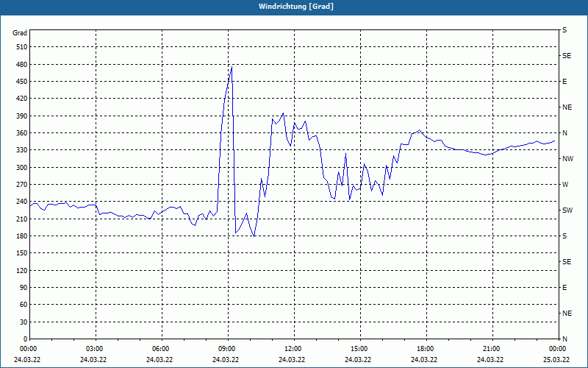
Task: Select the 18:00 time label
Action: point(426,349)
